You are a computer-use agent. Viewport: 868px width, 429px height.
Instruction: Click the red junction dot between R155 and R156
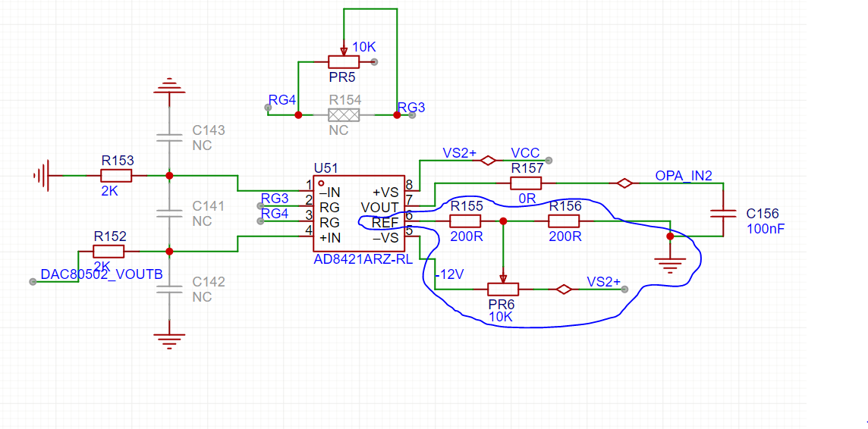point(503,221)
